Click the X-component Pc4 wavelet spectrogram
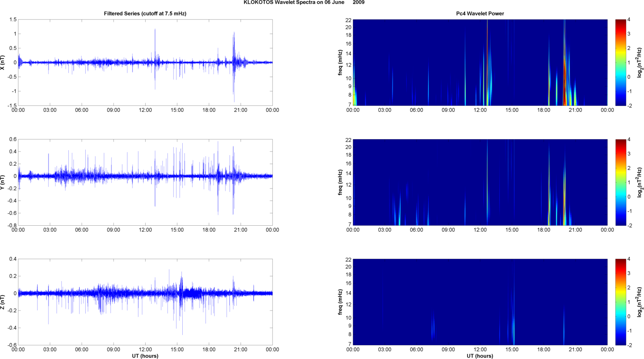 [x=480, y=62]
